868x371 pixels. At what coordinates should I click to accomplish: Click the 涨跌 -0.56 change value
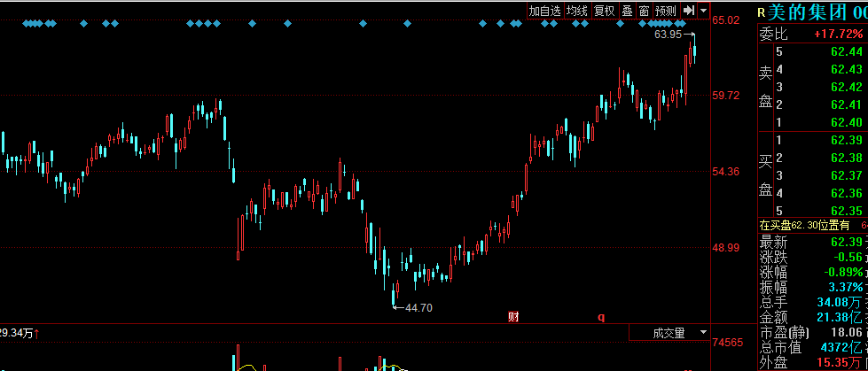click(847, 258)
